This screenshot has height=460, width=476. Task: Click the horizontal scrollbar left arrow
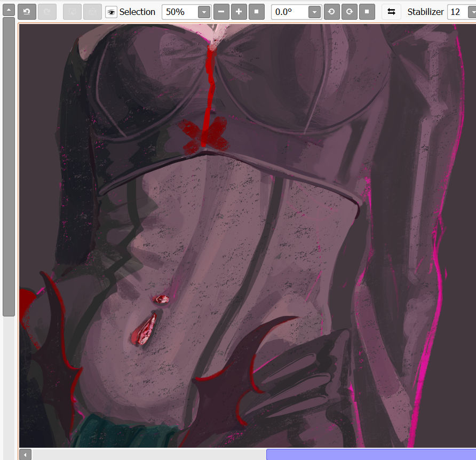click(25, 455)
